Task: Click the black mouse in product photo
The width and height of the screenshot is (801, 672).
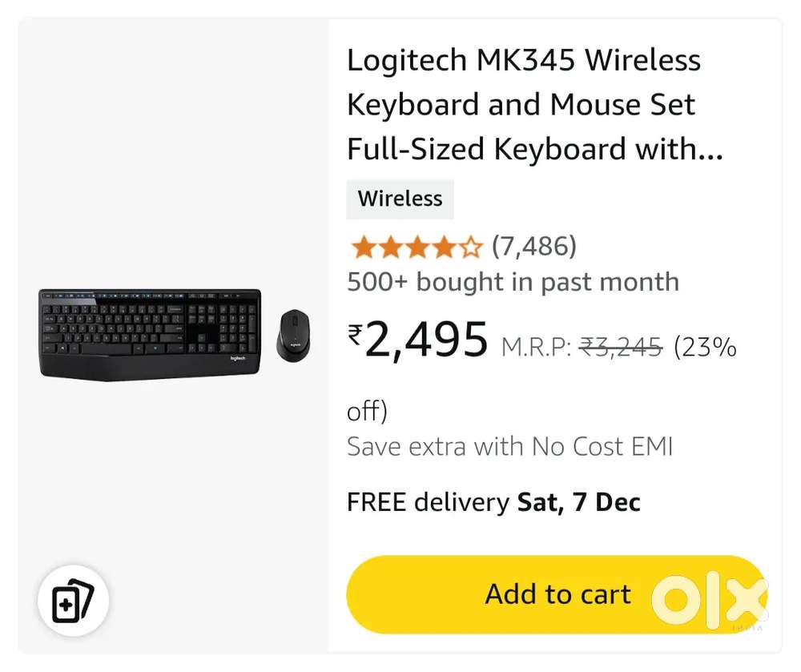Action: click(x=292, y=335)
